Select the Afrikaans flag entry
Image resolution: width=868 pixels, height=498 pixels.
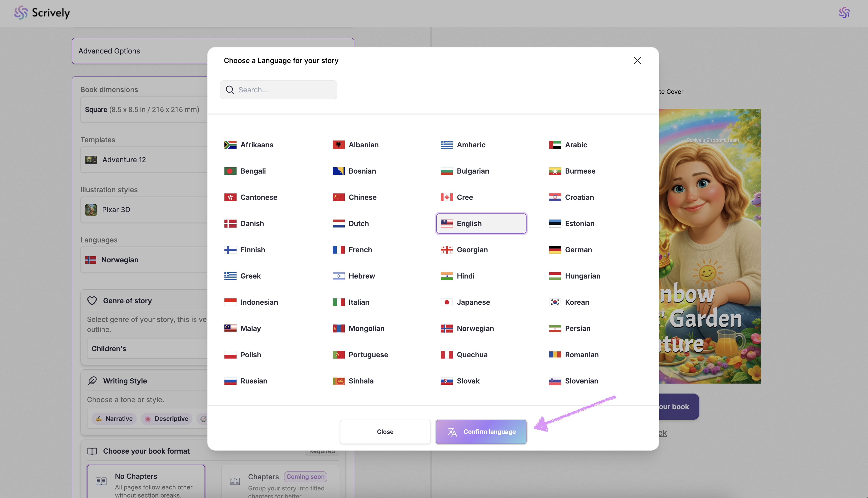click(230, 145)
